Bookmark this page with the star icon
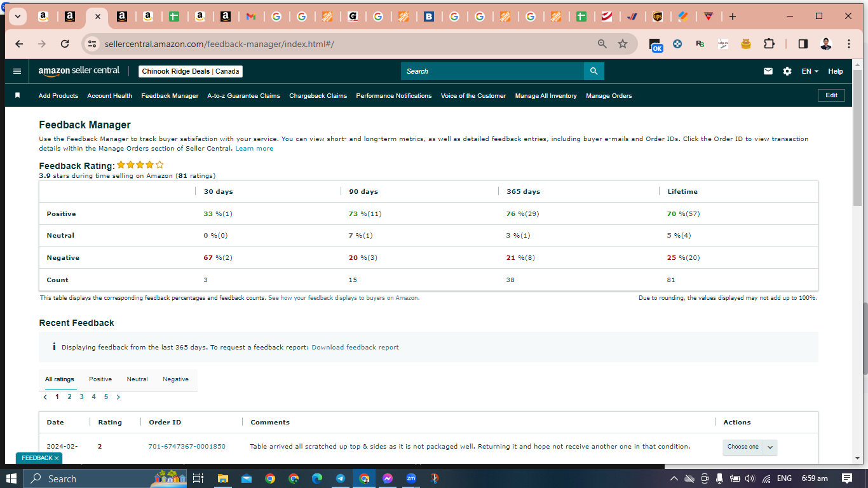 pos(623,44)
